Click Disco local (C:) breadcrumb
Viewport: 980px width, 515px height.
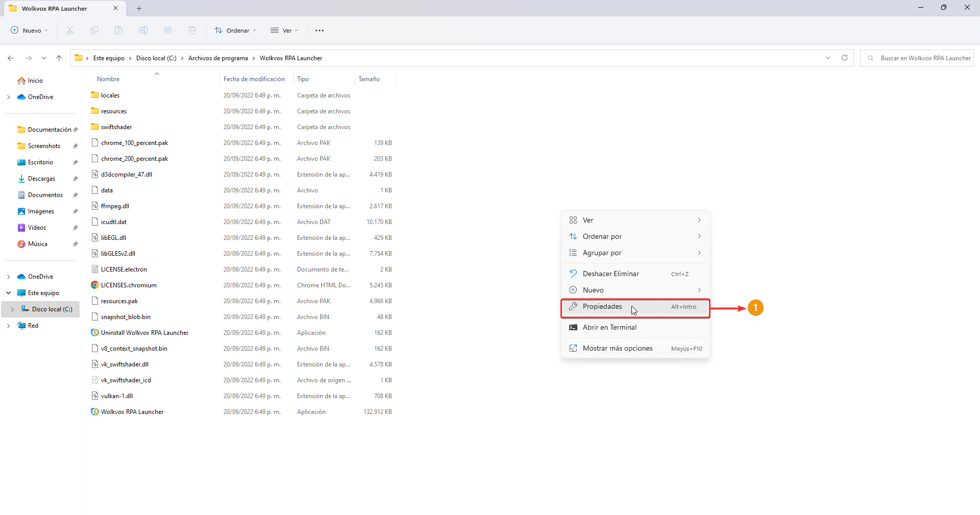[x=156, y=58]
